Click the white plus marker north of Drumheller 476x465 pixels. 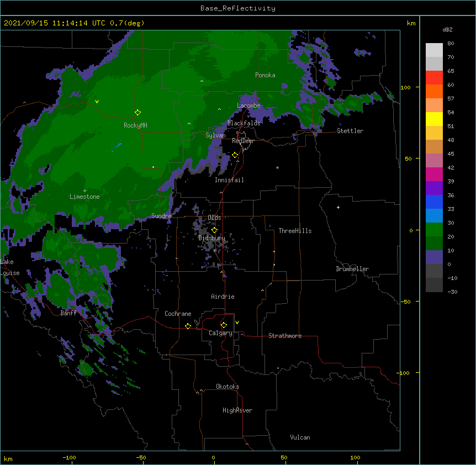[338, 207]
